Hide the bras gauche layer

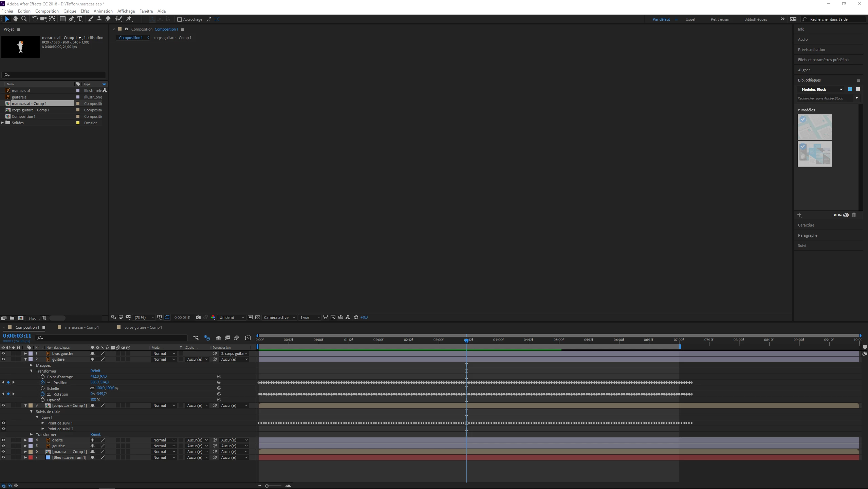tap(3, 354)
